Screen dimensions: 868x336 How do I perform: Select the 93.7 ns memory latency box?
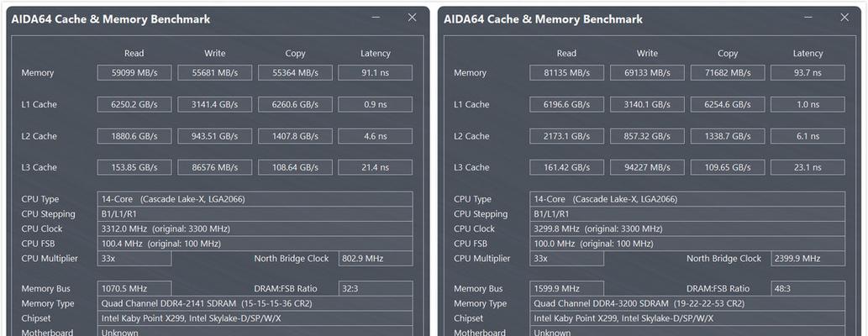tap(808, 73)
